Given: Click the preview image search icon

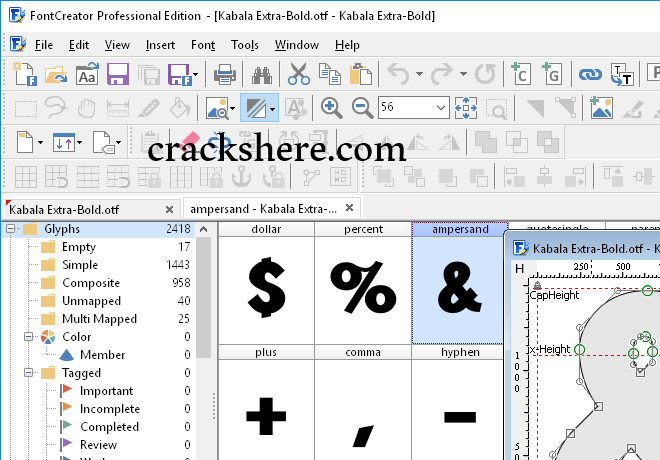Looking at the screenshot, I should [217, 108].
